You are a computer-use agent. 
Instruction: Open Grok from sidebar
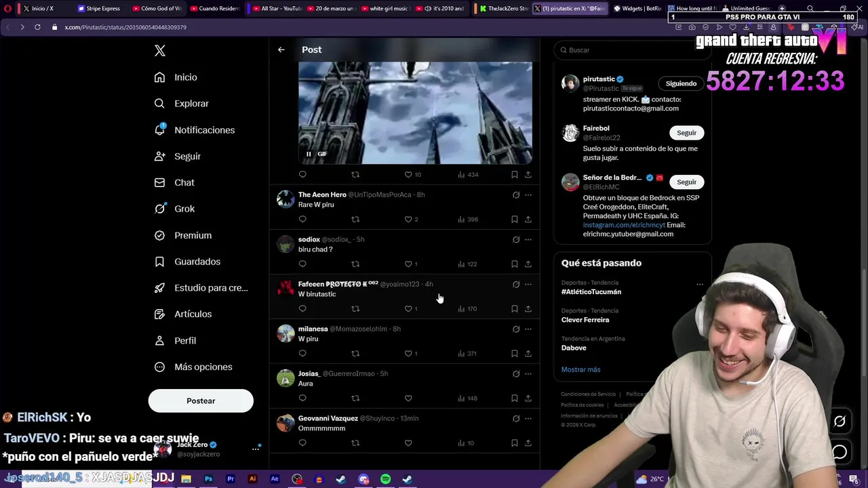(174, 209)
